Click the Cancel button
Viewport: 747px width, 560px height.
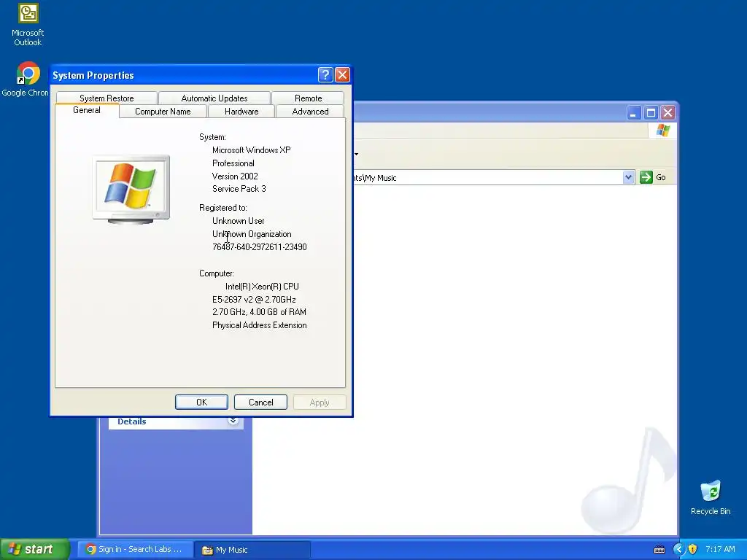coord(260,402)
